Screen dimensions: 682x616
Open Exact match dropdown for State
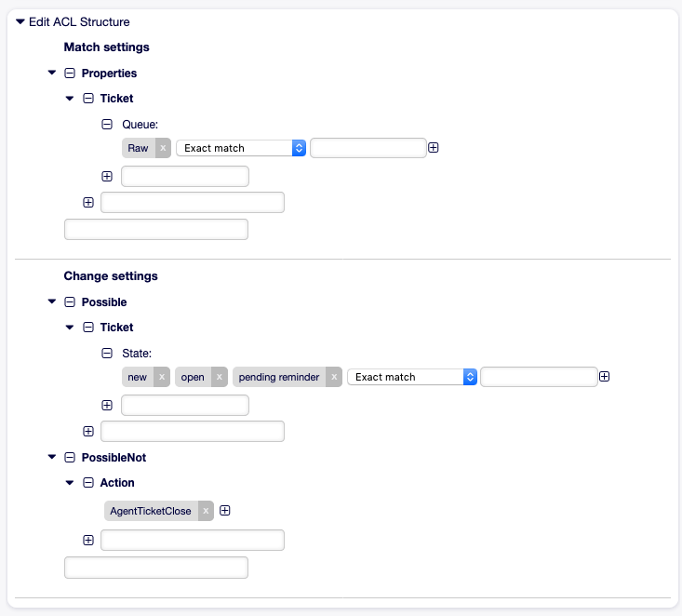click(x=412, y=377)
